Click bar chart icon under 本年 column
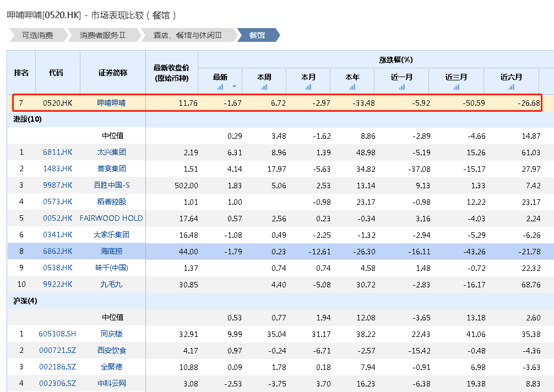This screenshot has width=554, height=392. pos(352,87)
